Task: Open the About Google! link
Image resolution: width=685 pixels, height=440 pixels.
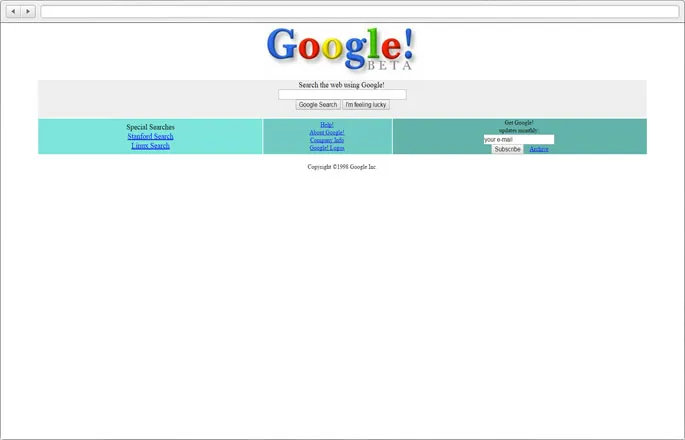Action: click(x=327, y=132)
